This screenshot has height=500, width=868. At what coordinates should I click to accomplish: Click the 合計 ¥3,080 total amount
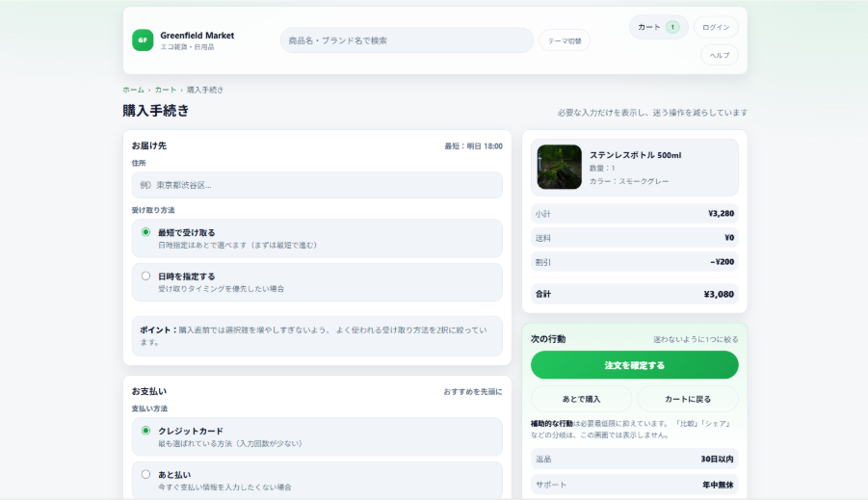(x=719, y=294)
